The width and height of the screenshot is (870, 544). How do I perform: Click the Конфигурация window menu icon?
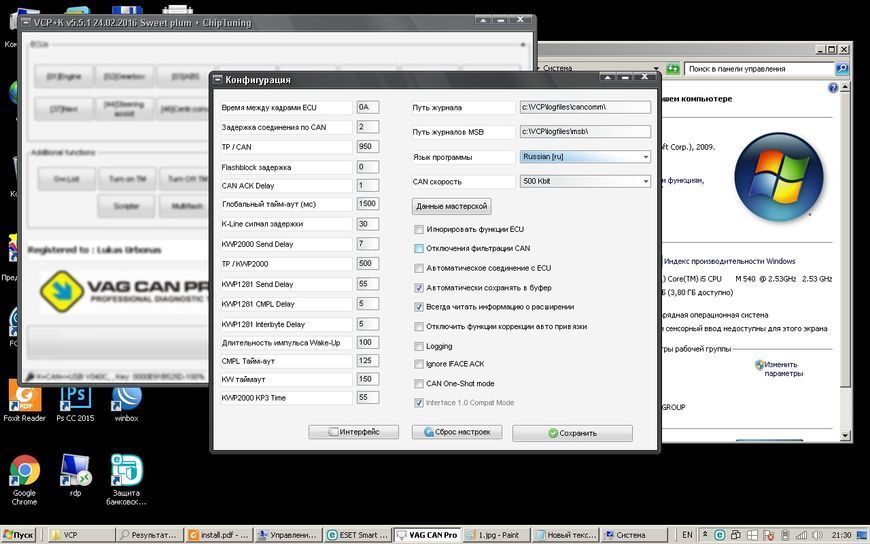pyautogui.click(x=218, y=79)
